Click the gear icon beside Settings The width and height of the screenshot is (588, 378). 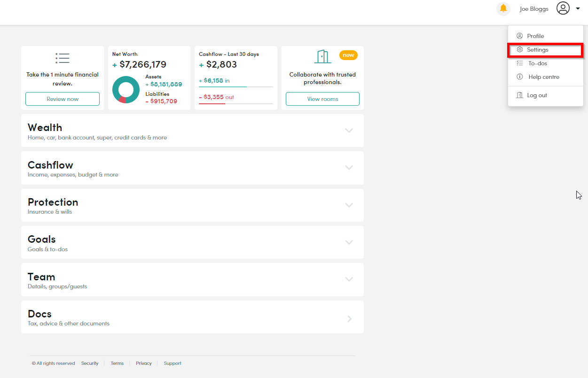coord(519,49)
